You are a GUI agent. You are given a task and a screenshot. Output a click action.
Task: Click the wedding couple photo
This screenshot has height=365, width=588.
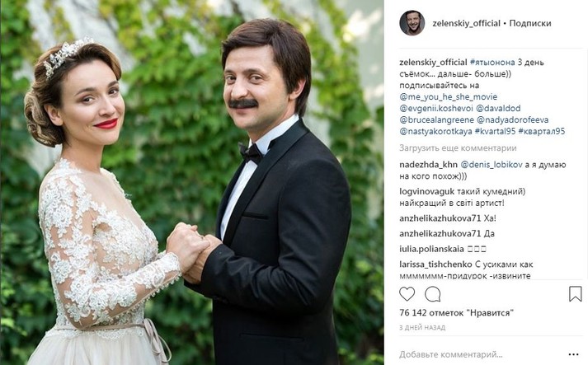click(192, 183)
